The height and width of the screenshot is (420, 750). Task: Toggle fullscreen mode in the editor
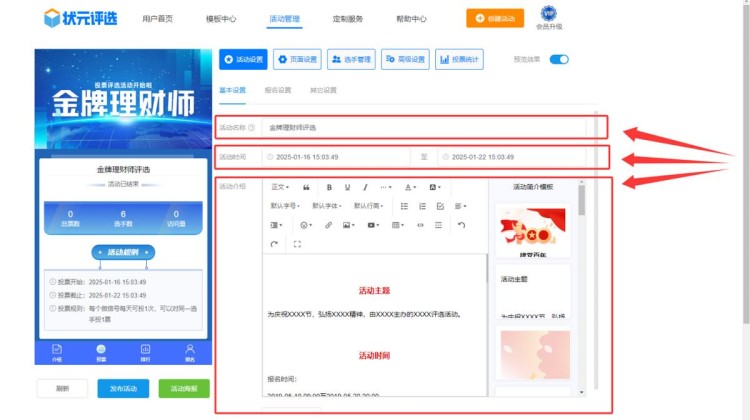pos(298,244)
